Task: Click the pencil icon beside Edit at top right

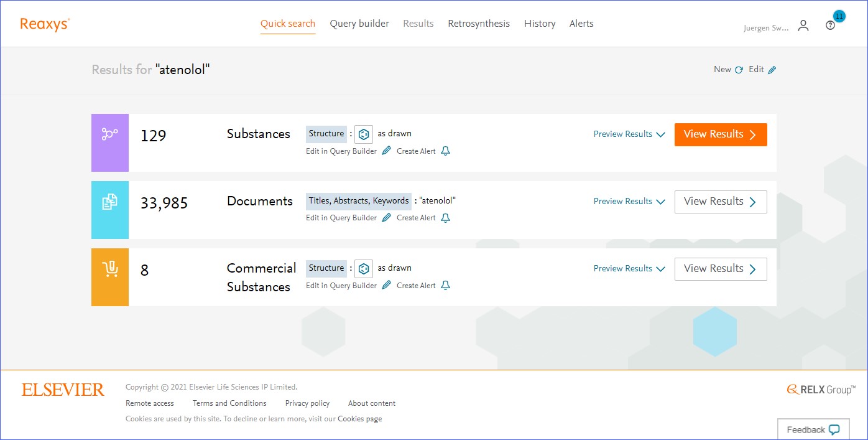Action: (x=772, y=70)
